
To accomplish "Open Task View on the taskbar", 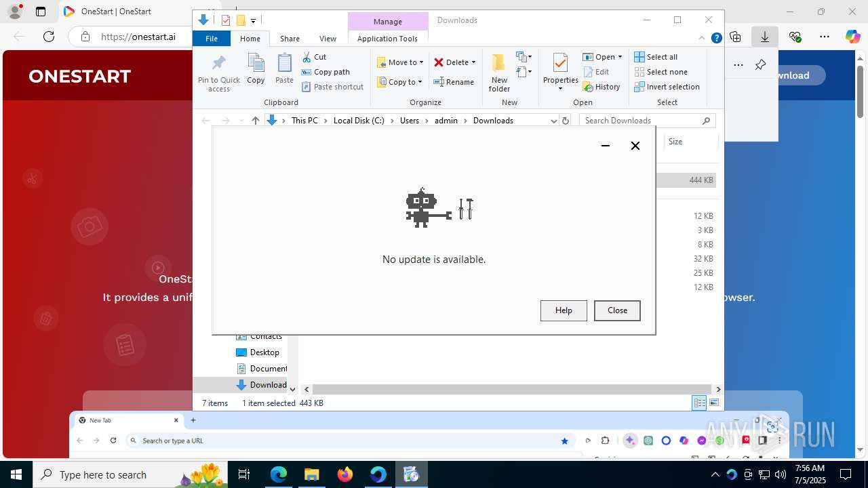I will click(244, 474).
